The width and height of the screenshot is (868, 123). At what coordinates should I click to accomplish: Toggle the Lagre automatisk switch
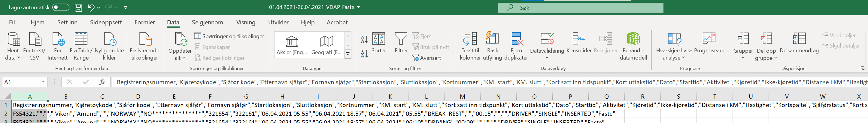[61, 8]
